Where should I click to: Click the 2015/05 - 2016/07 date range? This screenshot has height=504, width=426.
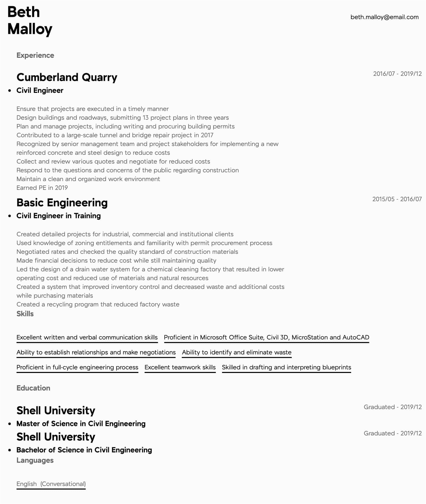(397, 199)
